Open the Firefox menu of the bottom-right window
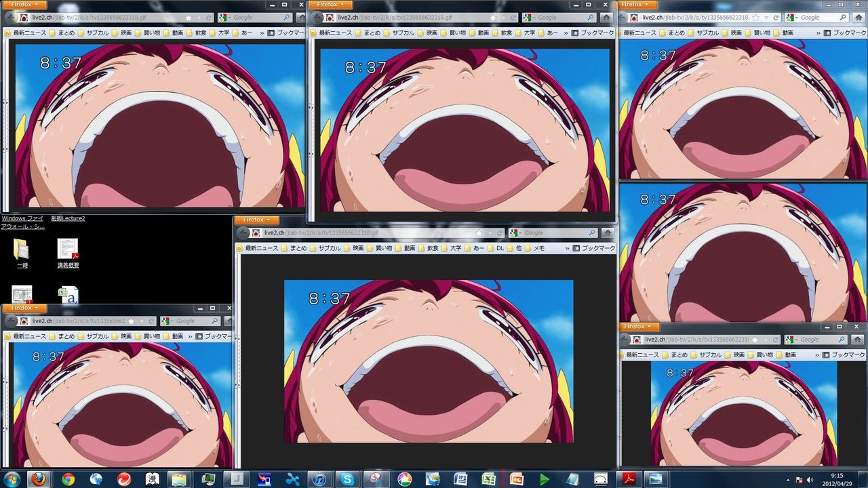The width and height of the screenshot is (868, 488). coord(641,327)
